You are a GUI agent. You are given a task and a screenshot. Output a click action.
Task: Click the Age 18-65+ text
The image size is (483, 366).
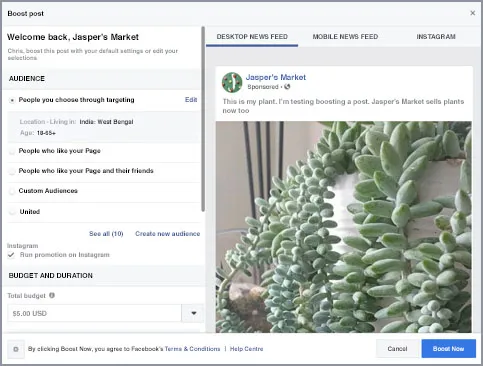(x=38, y=133)
